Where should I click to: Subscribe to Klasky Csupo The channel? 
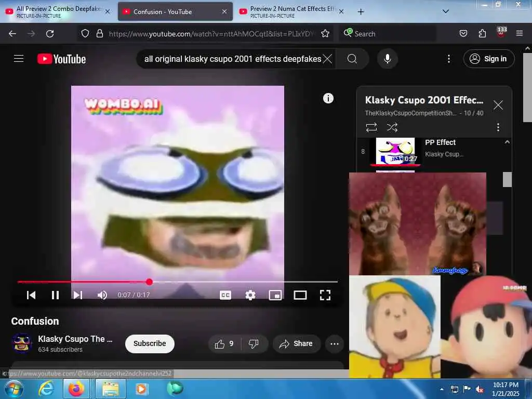pos(150,344)
